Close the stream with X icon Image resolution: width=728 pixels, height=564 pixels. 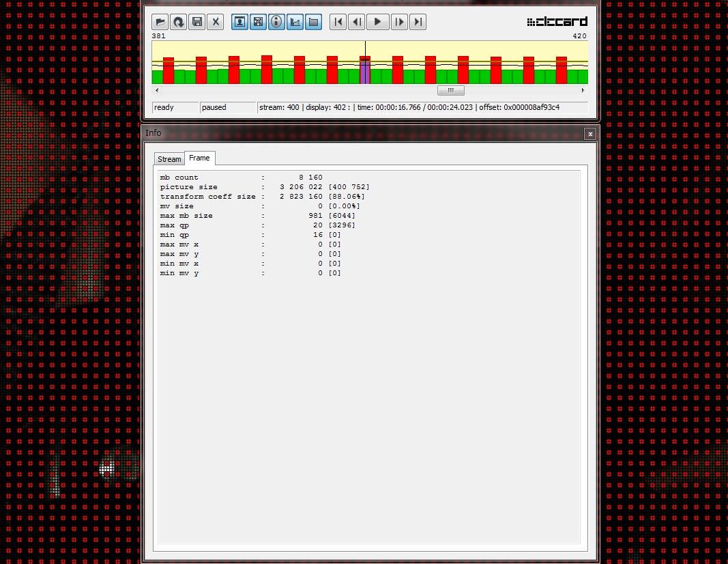click(x=216, y=22)
